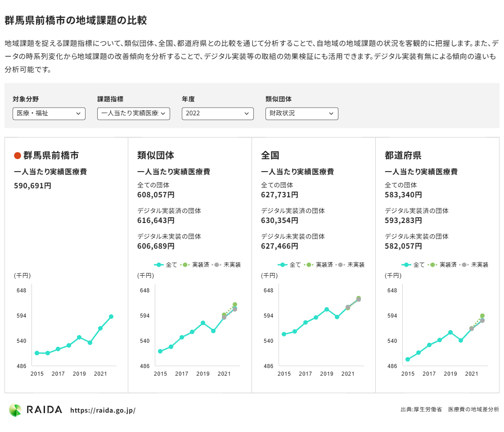Image resolution: width=504 pixels, height=432 pixels.
Task: Click green 実装済 end point in 類似団体 chart
Action: 235,305
